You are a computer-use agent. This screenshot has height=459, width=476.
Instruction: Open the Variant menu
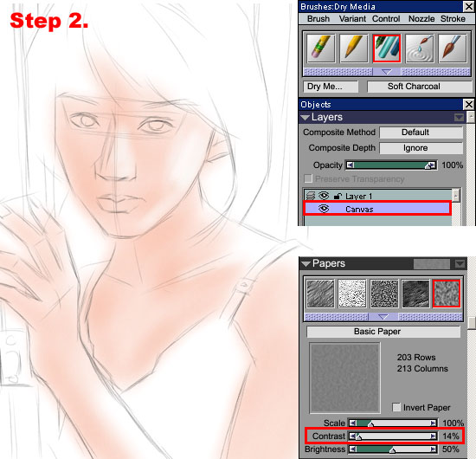point(352,19)
